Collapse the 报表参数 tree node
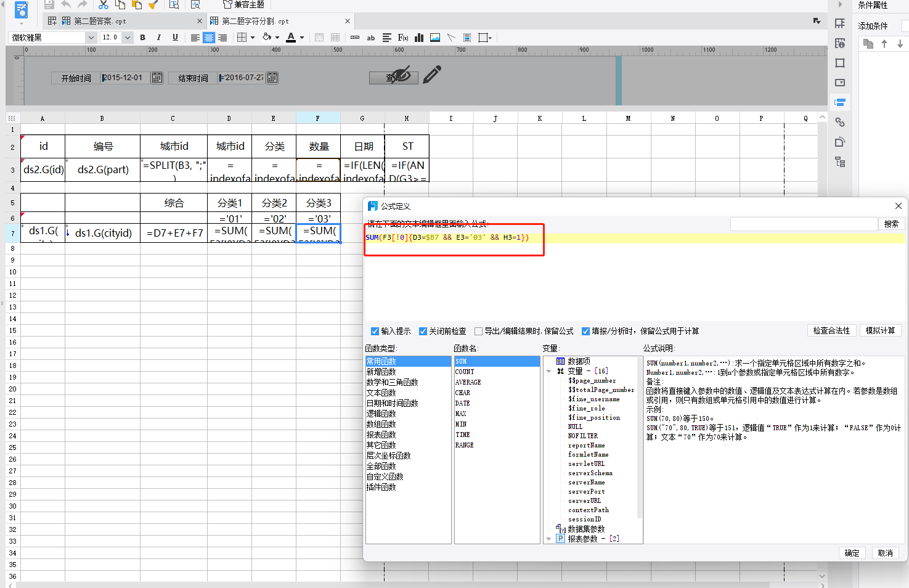The height and width of the screenshot is (588, 909). tap(548, 539)
